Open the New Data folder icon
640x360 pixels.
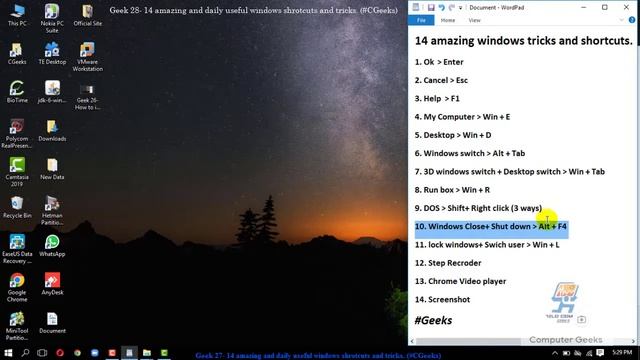click(x=52, y=169)
